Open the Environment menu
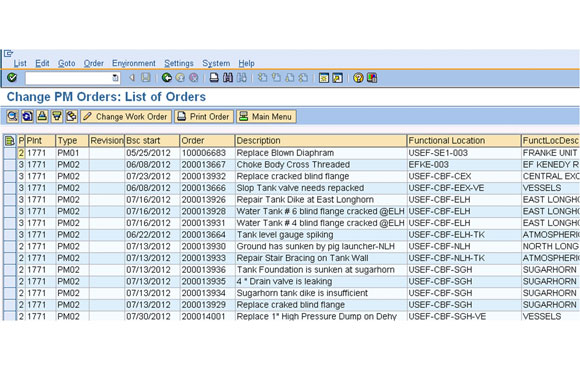This screenshot has width=580, height=371. click(134, 63)
